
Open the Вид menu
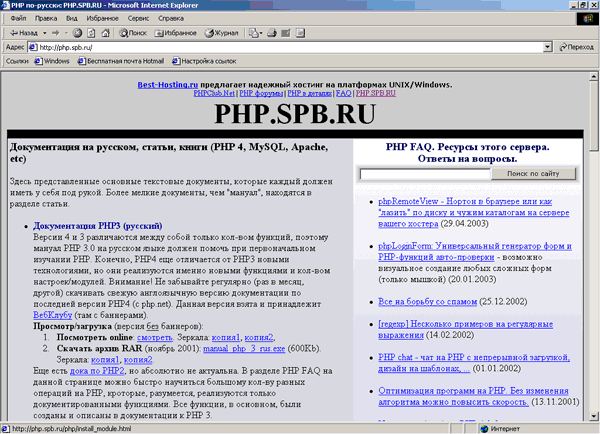point(72,18)
